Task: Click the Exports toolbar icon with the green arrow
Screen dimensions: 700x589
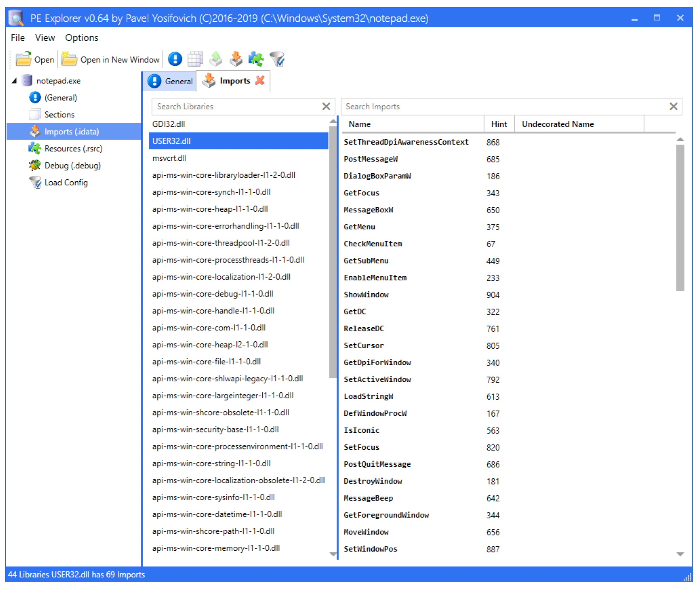Action: [x=216, y=59]
